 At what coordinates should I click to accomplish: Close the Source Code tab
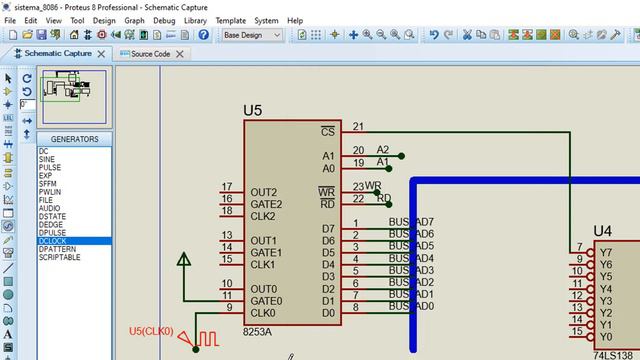pyautogui.click(x=180, y=54)
